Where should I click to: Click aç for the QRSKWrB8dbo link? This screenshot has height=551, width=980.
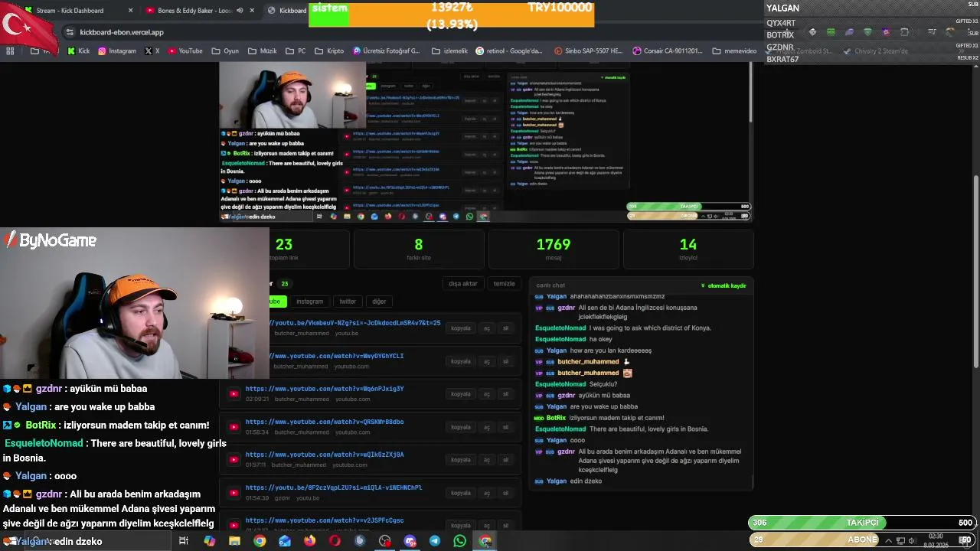(486, 427)
